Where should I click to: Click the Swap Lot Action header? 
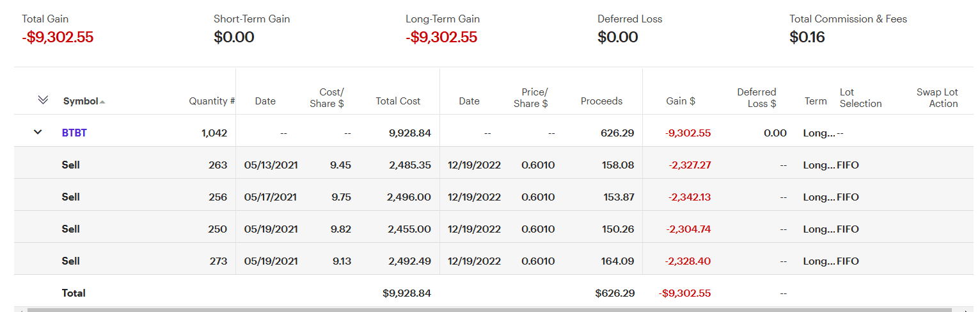click(x=937, y=98)
